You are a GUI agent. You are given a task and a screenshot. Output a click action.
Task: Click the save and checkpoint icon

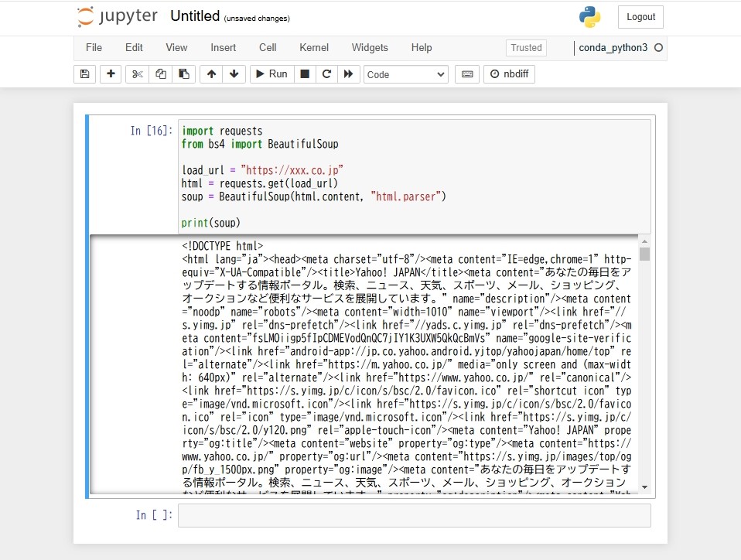(x=84, y=74)
